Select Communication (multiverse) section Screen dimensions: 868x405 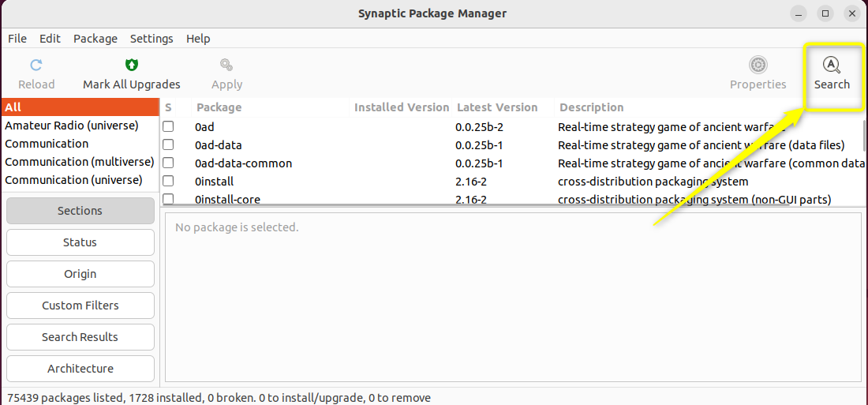coord(80,163)
